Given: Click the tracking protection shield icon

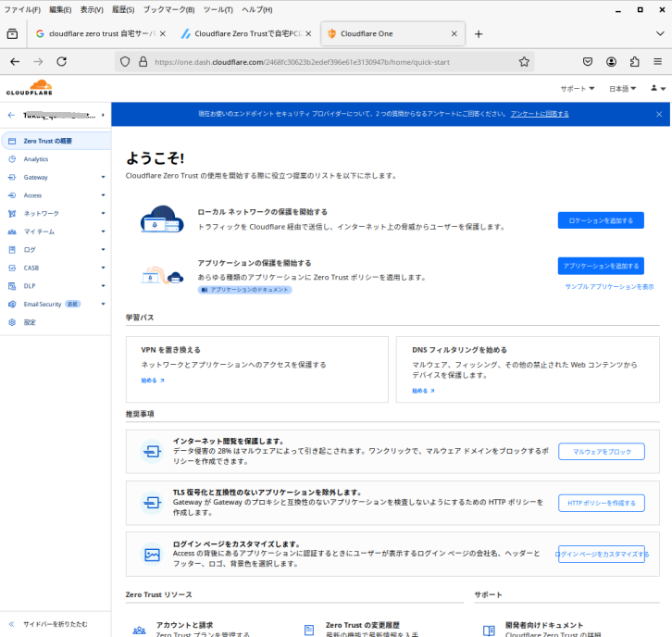Looking at the screenshot, I should [125, 62].
